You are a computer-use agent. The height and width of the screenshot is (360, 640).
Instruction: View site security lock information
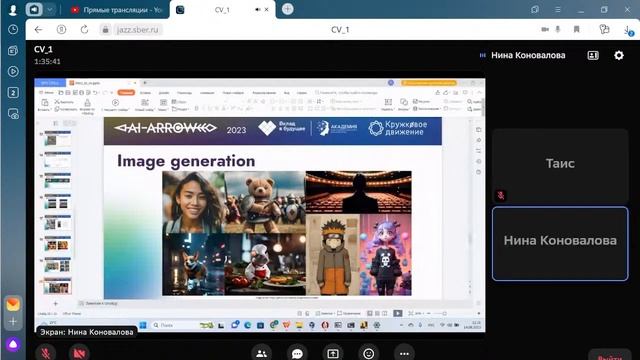[105, 29]
